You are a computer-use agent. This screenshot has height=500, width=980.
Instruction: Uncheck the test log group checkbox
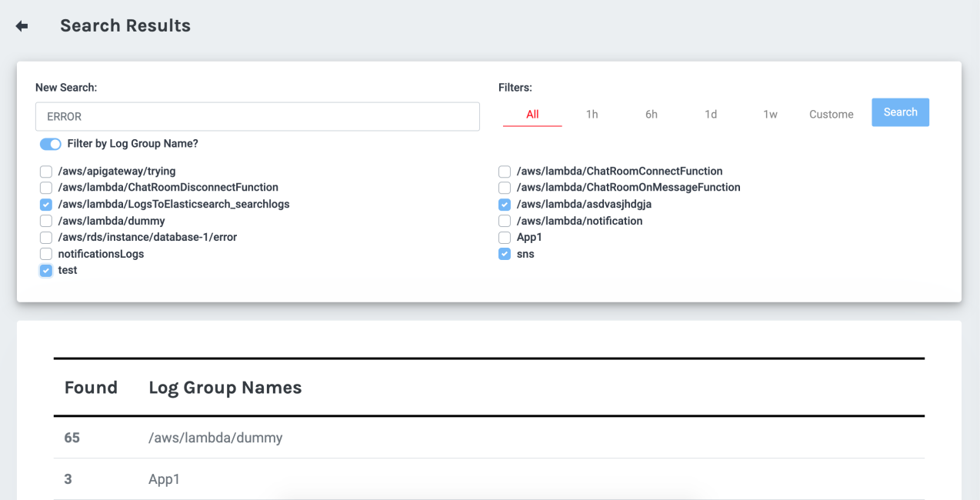point(46,271)
